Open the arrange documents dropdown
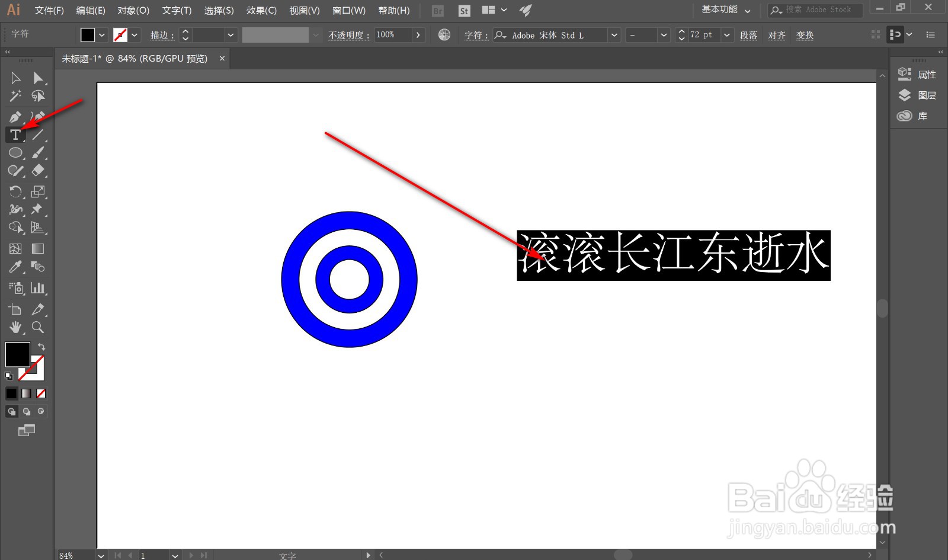948x560 pixels. pyautogui.click(x=495, y=10)
